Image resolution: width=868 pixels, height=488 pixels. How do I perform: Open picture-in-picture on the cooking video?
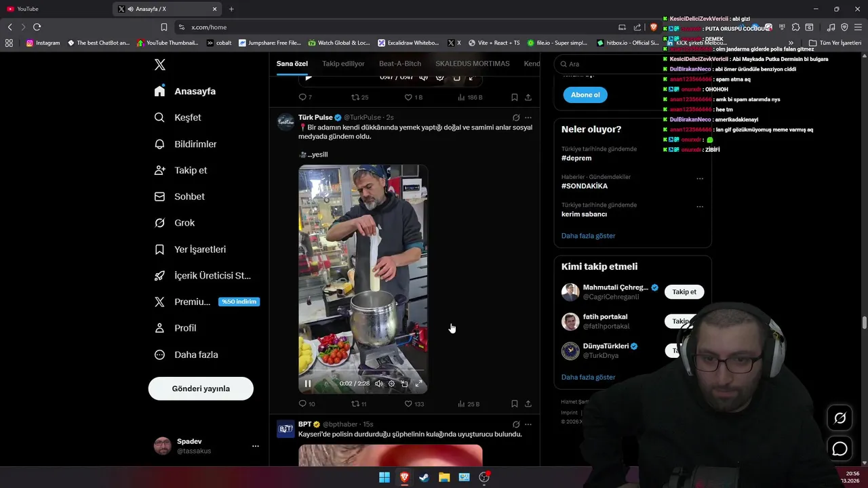(x=405, y=384)
